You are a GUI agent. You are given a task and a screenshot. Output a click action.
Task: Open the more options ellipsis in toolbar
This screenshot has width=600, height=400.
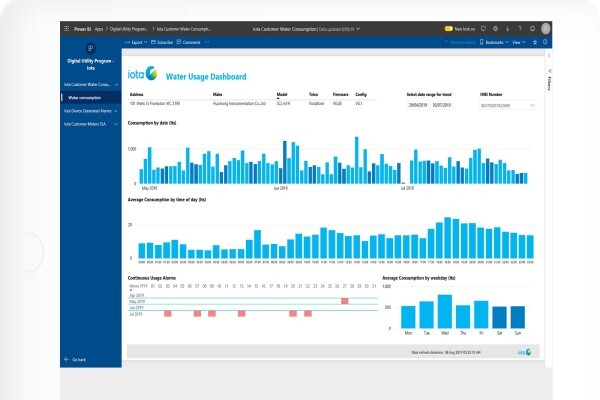(x=207, y=42)
